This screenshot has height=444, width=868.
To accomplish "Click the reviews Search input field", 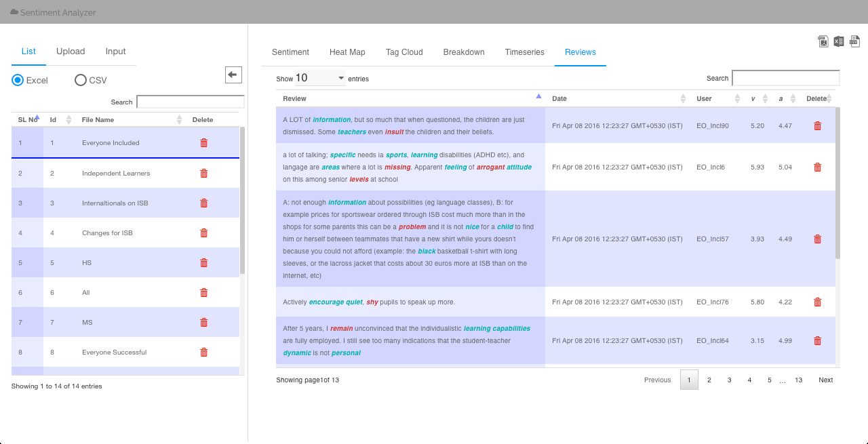I will pyautogui.click(x=785, y=78).
